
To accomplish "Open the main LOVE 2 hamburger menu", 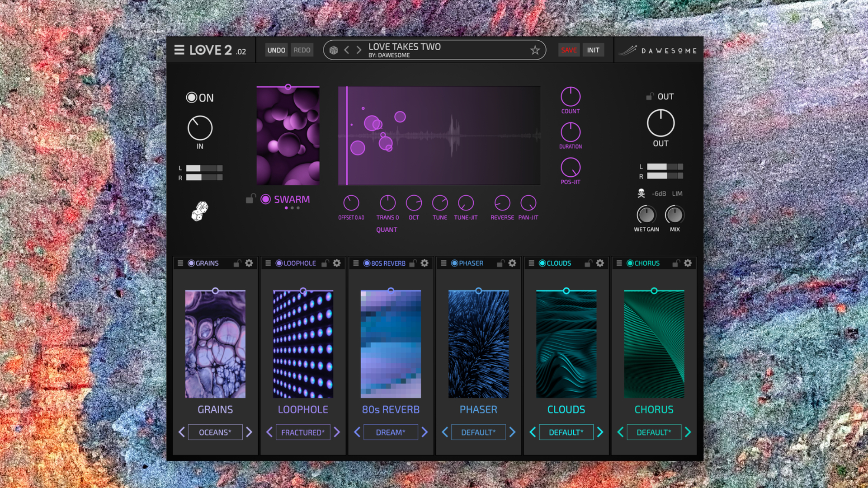I will click(179, 50).
